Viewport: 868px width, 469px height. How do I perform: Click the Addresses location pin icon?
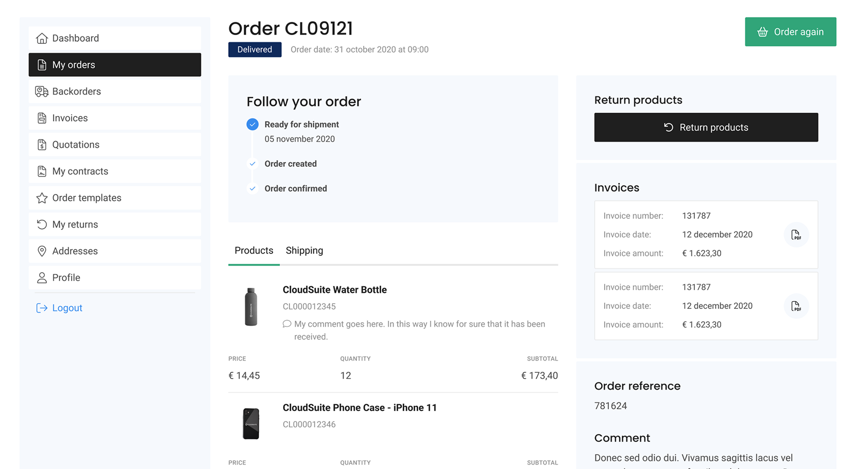[x=42, y=251]
